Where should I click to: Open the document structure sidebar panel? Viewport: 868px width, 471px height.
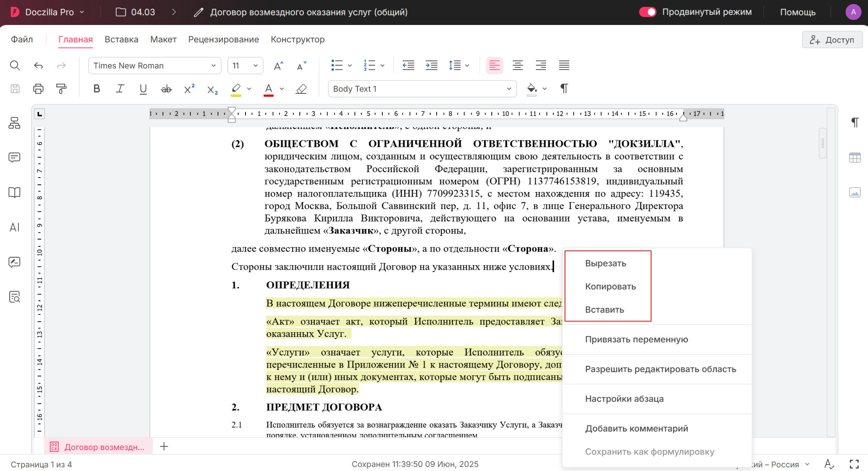(x=14, y=123)
